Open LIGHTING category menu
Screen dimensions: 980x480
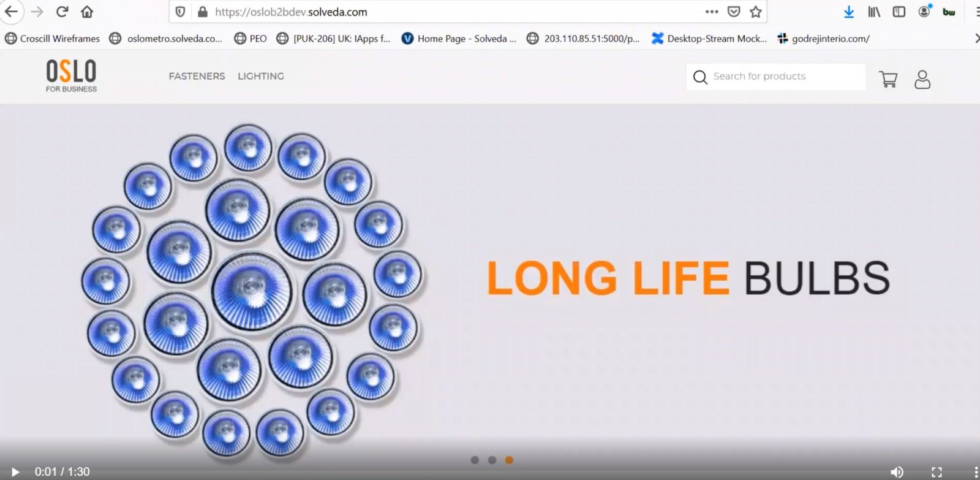tap(261, 76)
